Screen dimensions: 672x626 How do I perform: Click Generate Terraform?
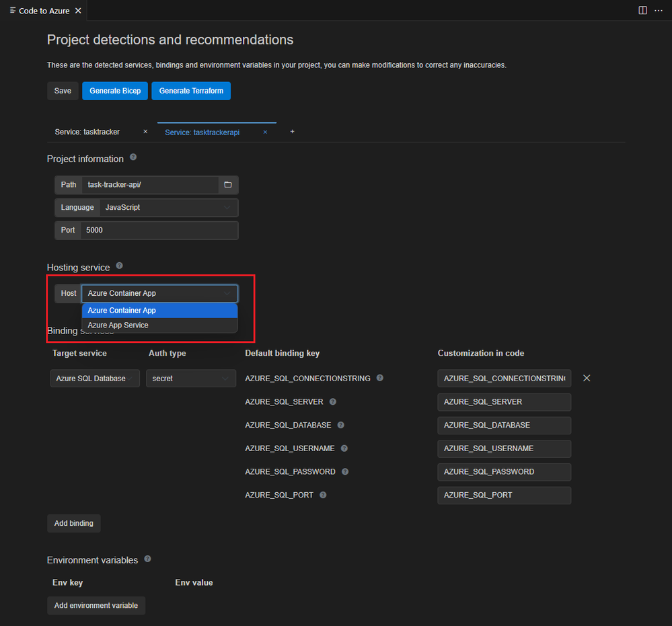click(x=191, y=91)
